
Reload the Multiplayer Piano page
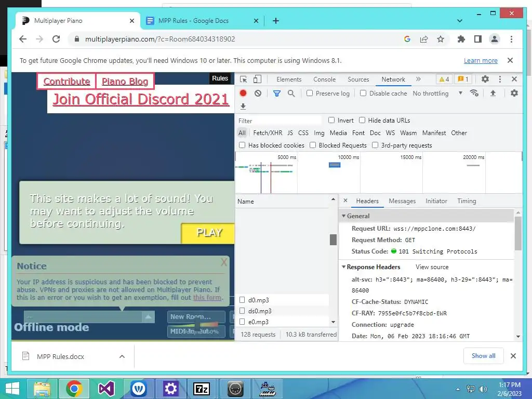click(x=56, y=39)
